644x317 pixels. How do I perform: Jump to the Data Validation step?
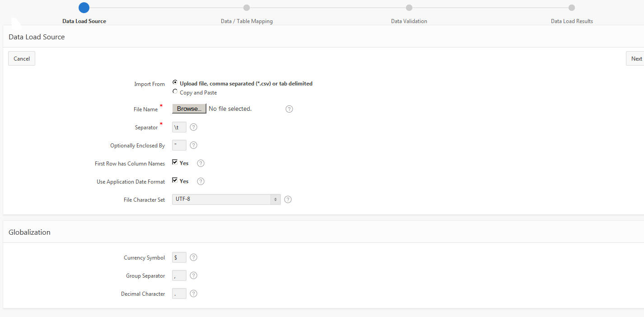pyautogui.click(x=409, y=8)
